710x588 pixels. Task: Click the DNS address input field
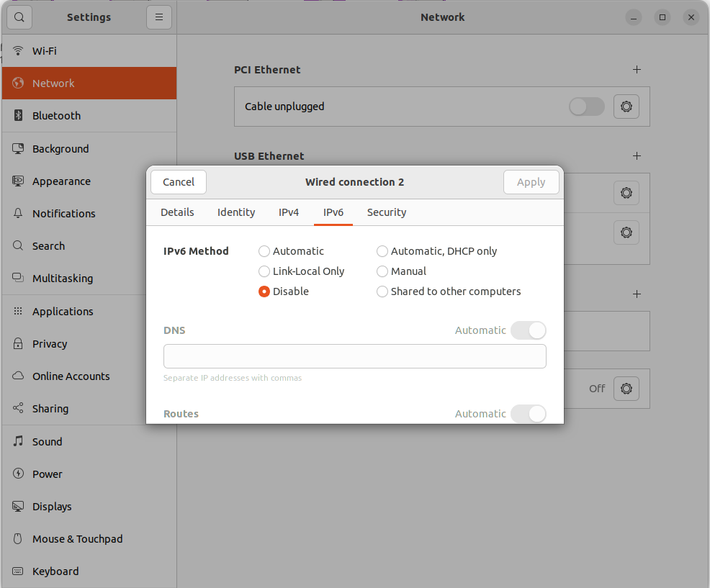pyautogui.click(x=354, y=356)
